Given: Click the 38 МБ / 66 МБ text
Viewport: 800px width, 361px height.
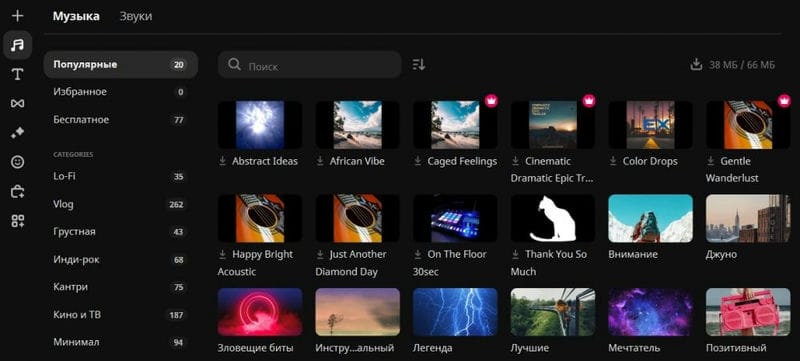Looking at the screenshot, I should [x=742, y=65].
